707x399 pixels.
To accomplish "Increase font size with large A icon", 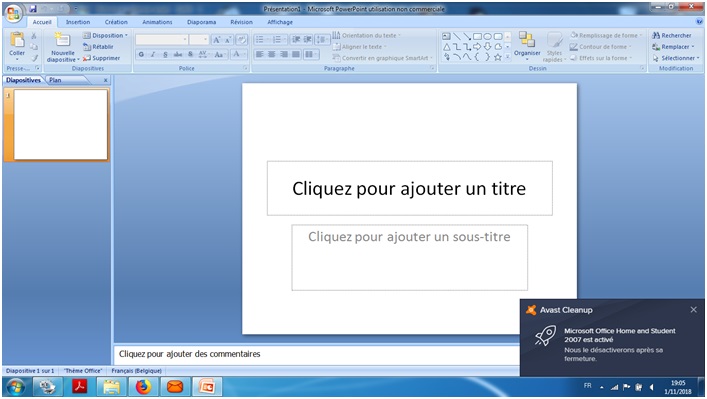I will click(x=217, y=40).
